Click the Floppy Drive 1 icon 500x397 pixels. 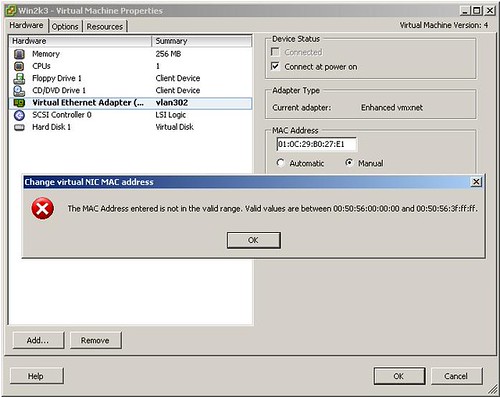[19, 78]
